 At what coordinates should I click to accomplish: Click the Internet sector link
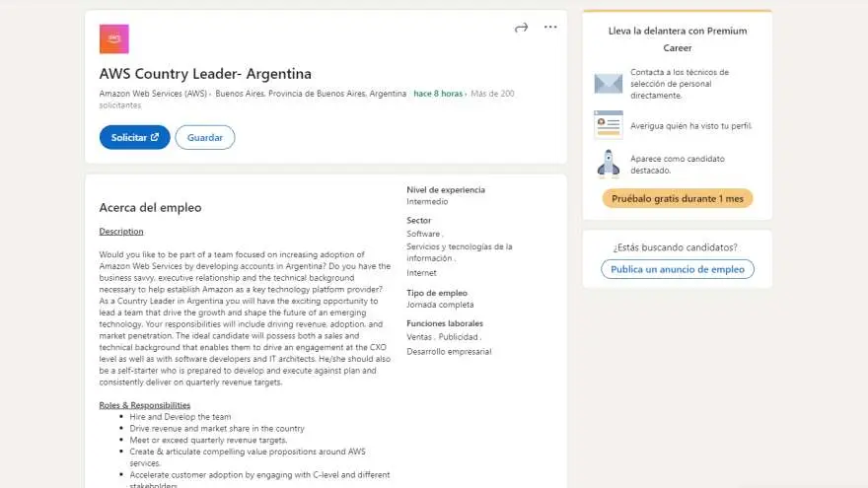(421, 273)
